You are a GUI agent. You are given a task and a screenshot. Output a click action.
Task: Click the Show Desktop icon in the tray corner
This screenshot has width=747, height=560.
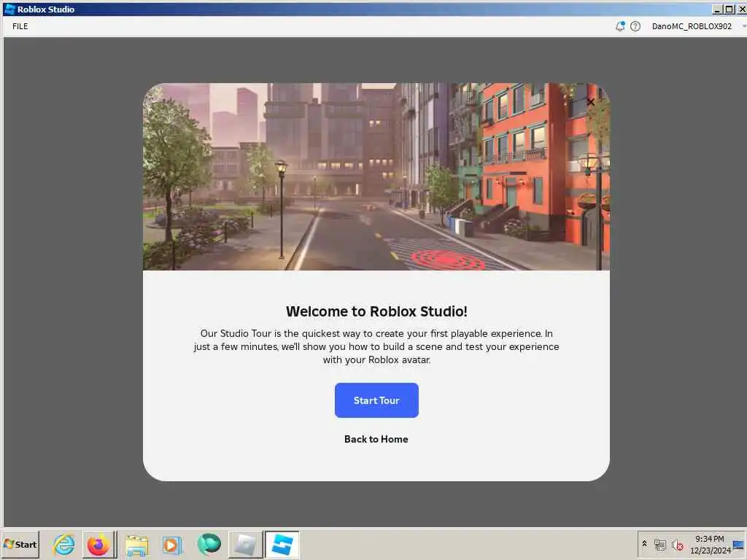[739, 544]
